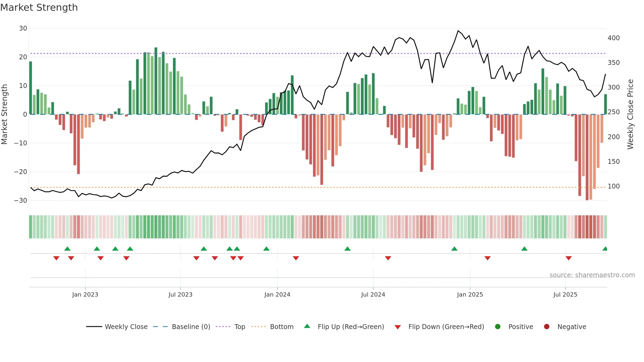Toggle the Top legend label
This screenshot has height=362, width=644.
(x=240, y=327)
